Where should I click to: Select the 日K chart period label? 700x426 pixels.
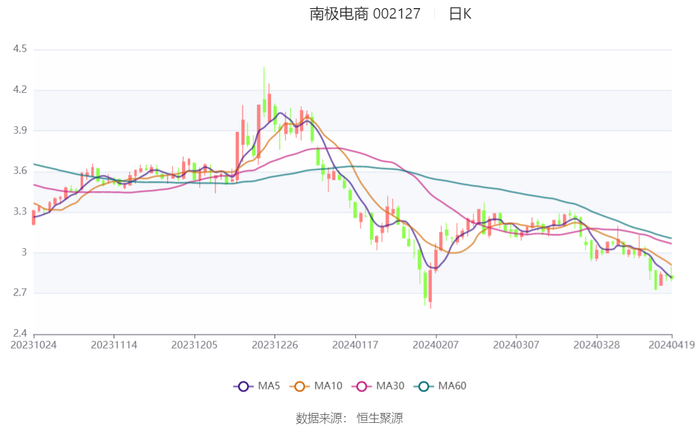click(459, 14)
